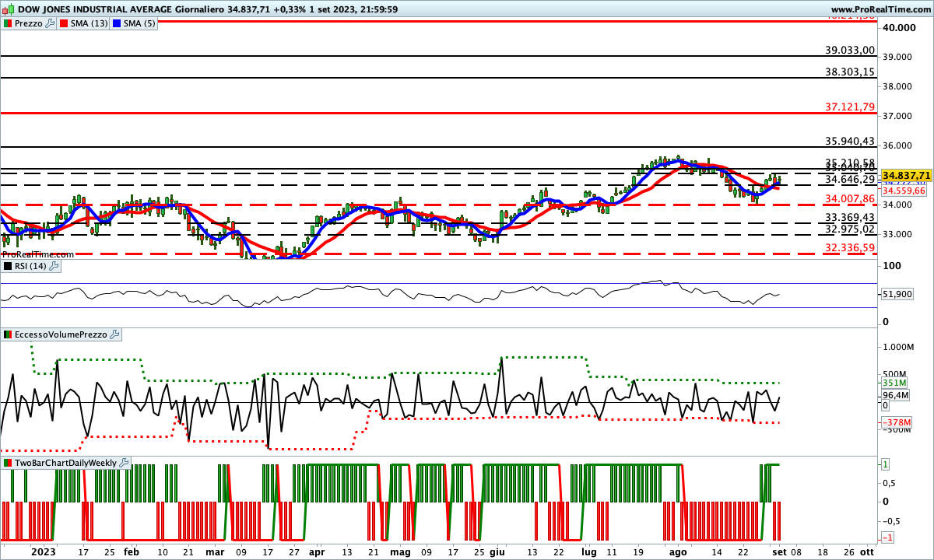This screenshot has width=934, height=560.
Task: Click the giu month label on time axis
Action: (497, 551)
